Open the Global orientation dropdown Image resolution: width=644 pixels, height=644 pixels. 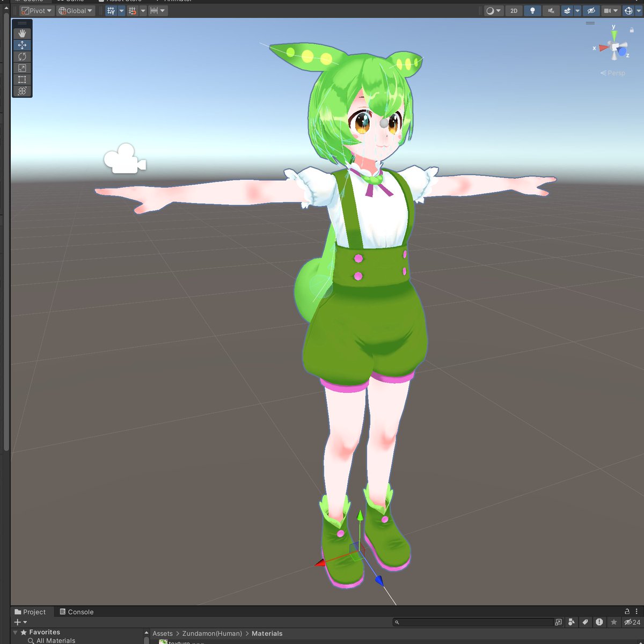pos(75,10)
